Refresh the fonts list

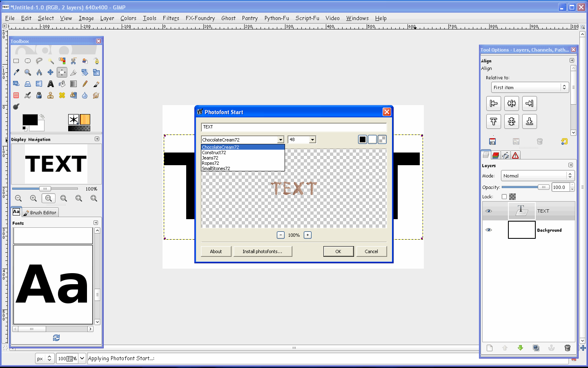(56, 338)
